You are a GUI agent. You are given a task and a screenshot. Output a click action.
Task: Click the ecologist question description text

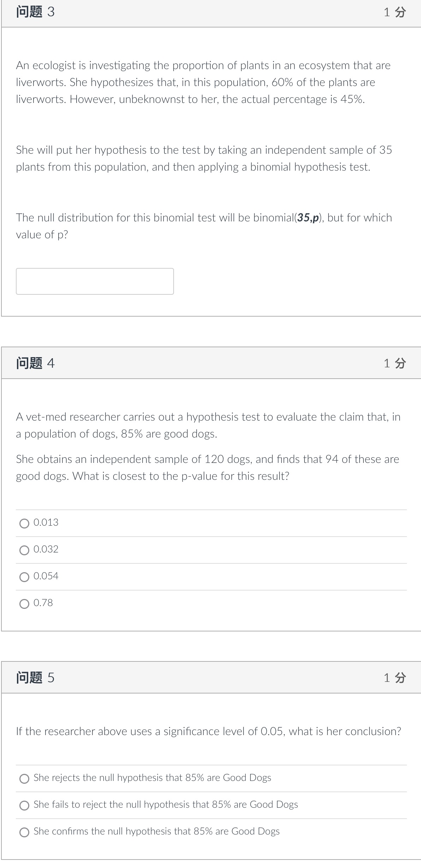click(203, 82)
